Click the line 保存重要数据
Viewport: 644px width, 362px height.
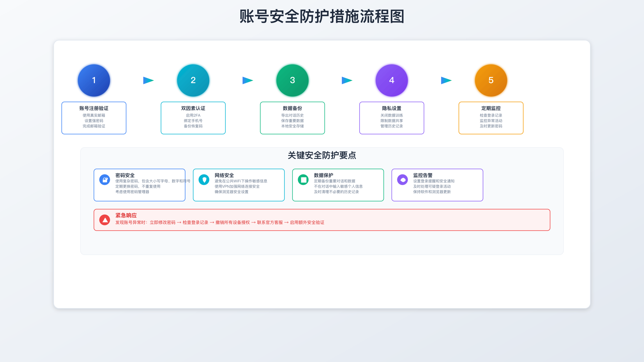point(292,121)
